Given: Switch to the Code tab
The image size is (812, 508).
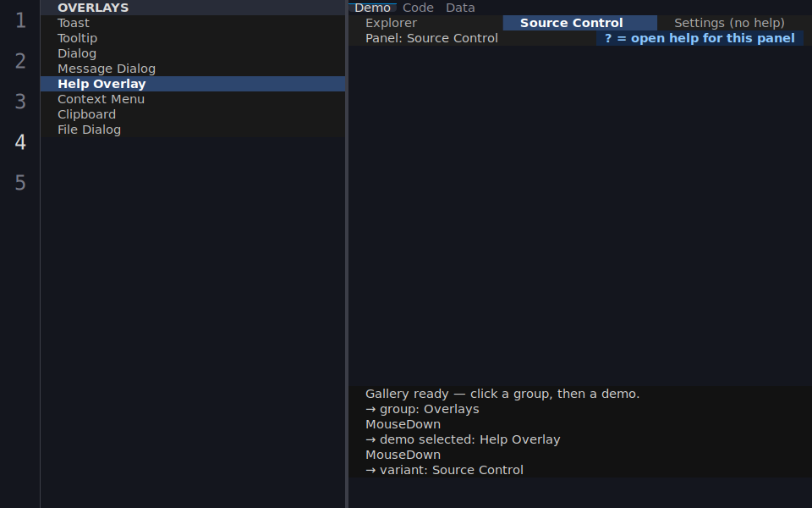Looking at the screenshot, I should [x=418, y=8].
